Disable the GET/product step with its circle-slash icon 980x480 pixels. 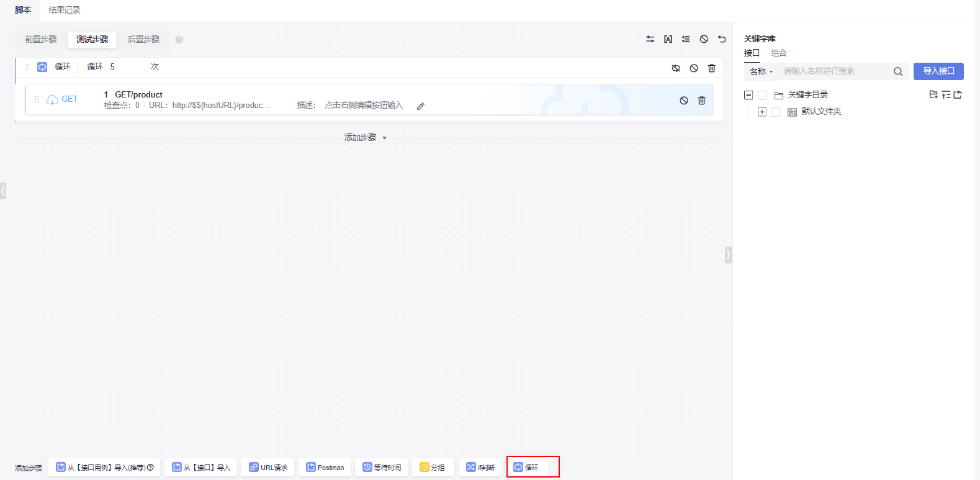click(684, 101)
